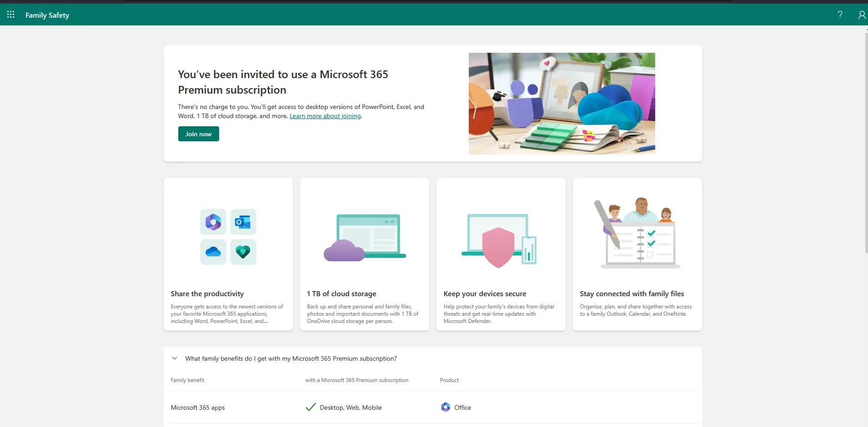Click the Stay connected with family files heading
The width and height of the screenshot is (868, 427).
click(x=632, y=294)
